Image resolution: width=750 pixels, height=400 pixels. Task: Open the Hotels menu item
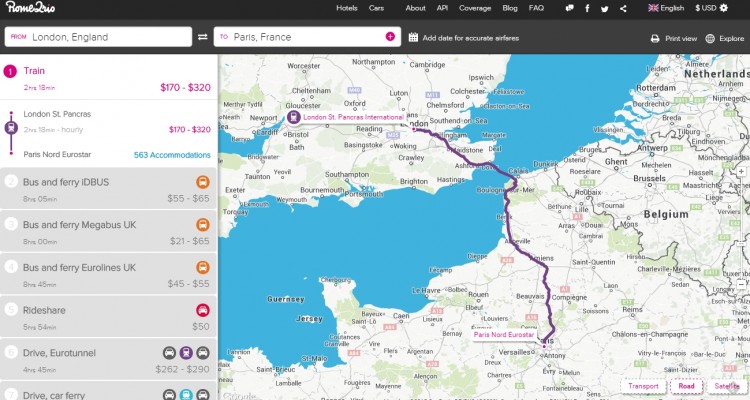[347, 8]
